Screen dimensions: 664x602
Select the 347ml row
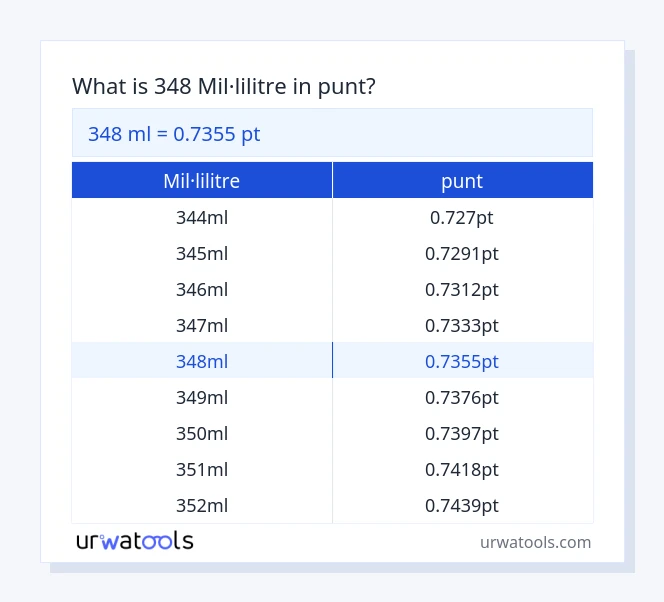[201, 325]
